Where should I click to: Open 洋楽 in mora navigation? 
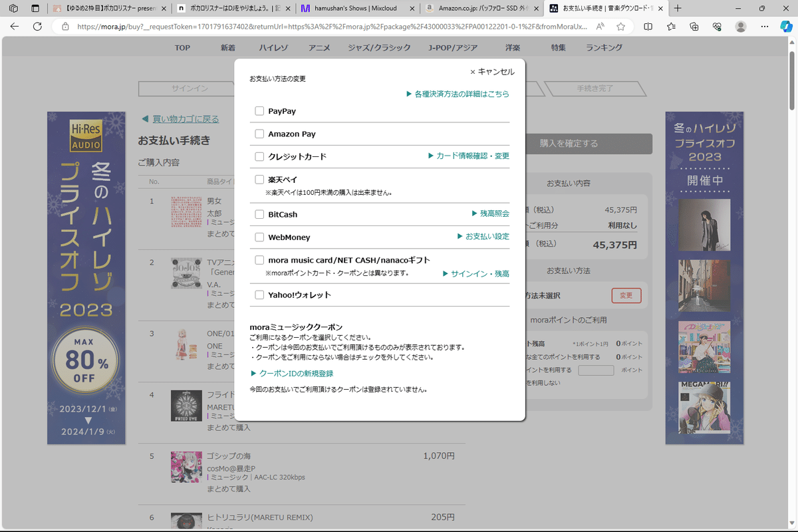[513, 48]
